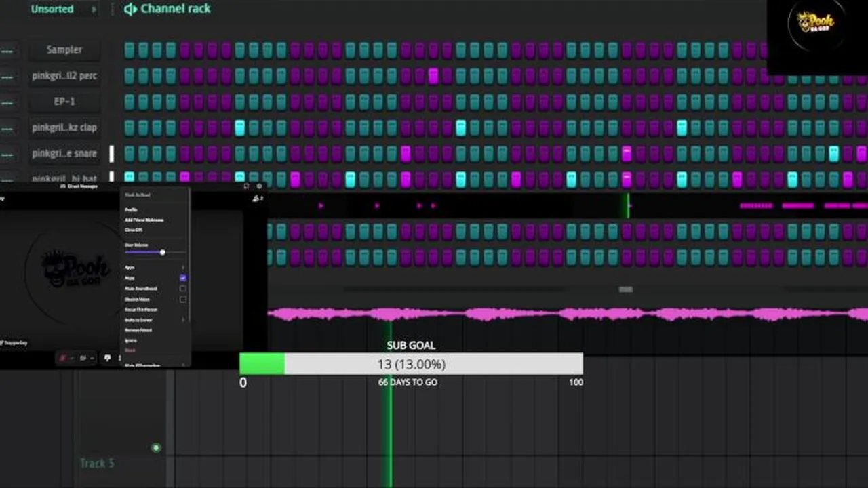This screenshot has height=488, width=868.
Task: Toggle the lit step in the ll2 perc row
Action: [433, 76]
